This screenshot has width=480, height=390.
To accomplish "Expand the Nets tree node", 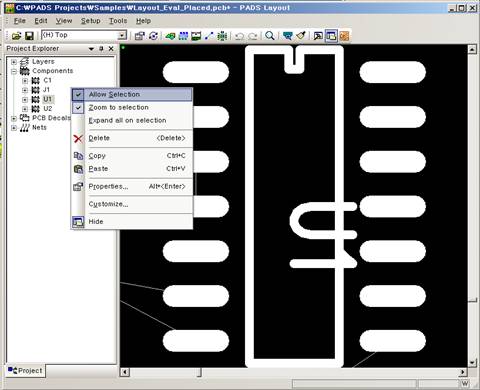I will (x=14, y=128).
